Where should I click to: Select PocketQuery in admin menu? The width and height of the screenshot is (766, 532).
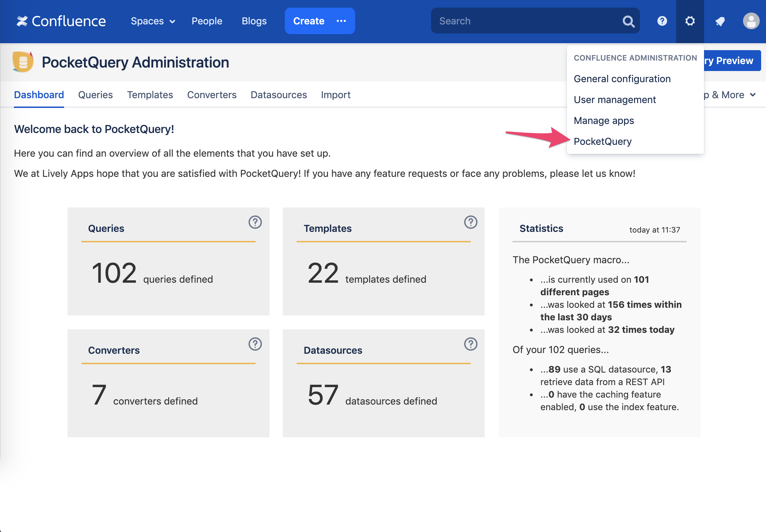click(x=603, y=141)
